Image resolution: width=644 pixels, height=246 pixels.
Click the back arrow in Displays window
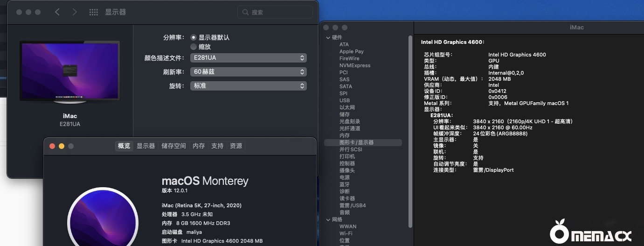(57, 12)
